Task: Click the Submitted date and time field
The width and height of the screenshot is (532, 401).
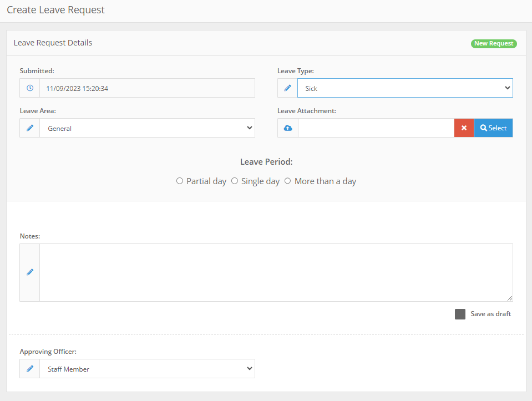Action: [x=147, y=88]
